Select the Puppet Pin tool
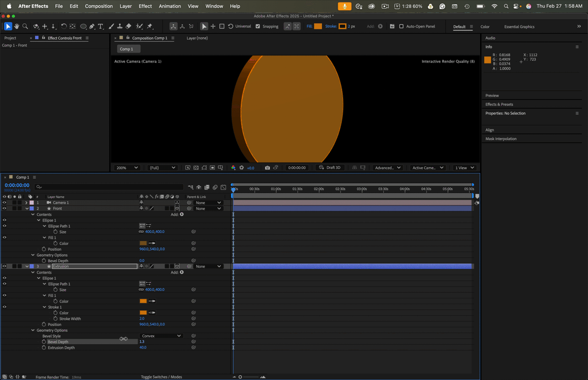588x380 pixels. click(x=150, y=26)
